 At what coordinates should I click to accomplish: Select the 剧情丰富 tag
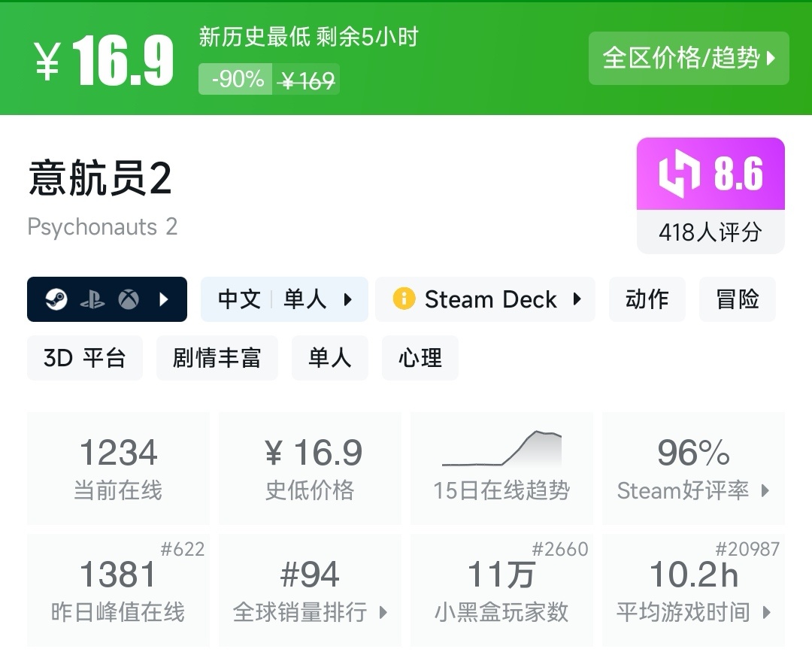(x=217, y=358)
